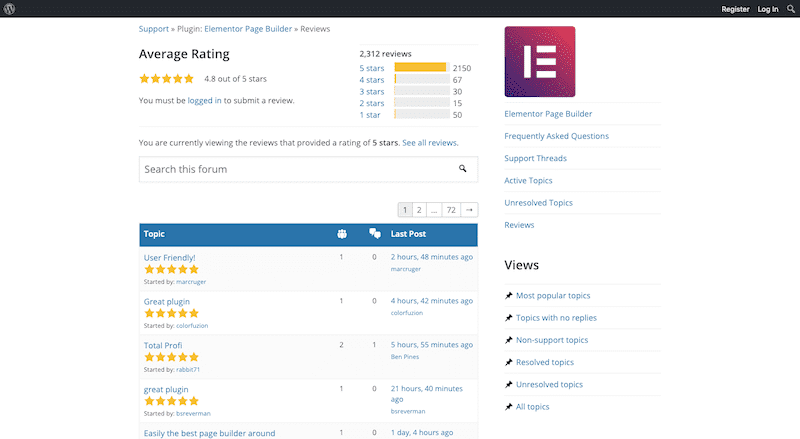Screen dimensions: 800x439
Task: Open Ben Pines profile link
Action: point(405,357)
